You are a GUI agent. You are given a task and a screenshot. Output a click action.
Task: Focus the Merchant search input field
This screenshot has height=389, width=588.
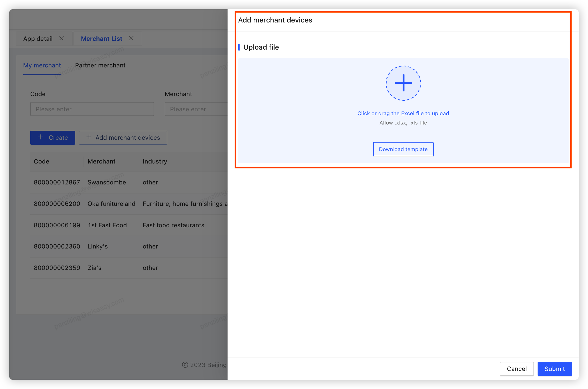pyautogui.click(x=196, y=109)
